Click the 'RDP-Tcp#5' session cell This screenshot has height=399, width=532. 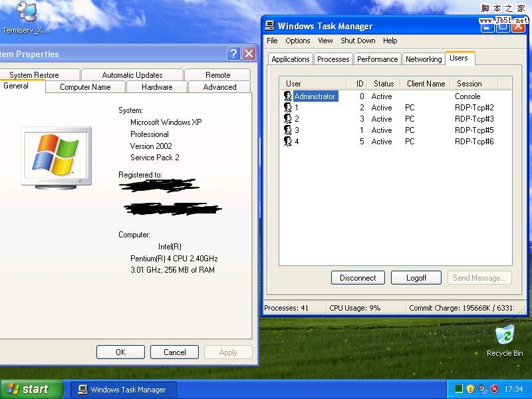[x=474, y=130]
